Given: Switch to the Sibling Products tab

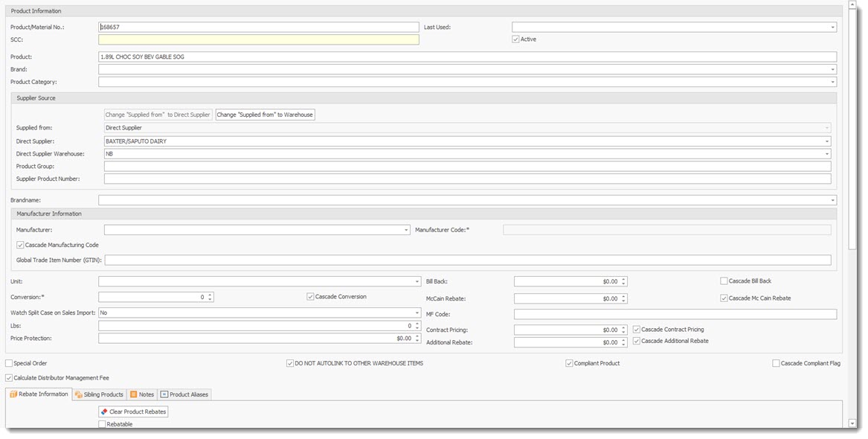Looking at the screenshot, I should pyautogui.click(x=99, y=394).
